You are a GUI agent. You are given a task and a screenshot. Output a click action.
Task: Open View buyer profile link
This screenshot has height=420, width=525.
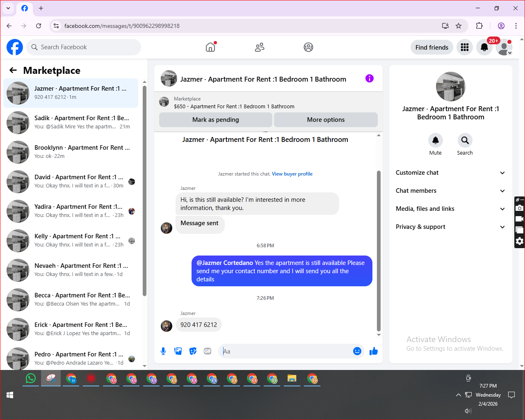(292, 174)
